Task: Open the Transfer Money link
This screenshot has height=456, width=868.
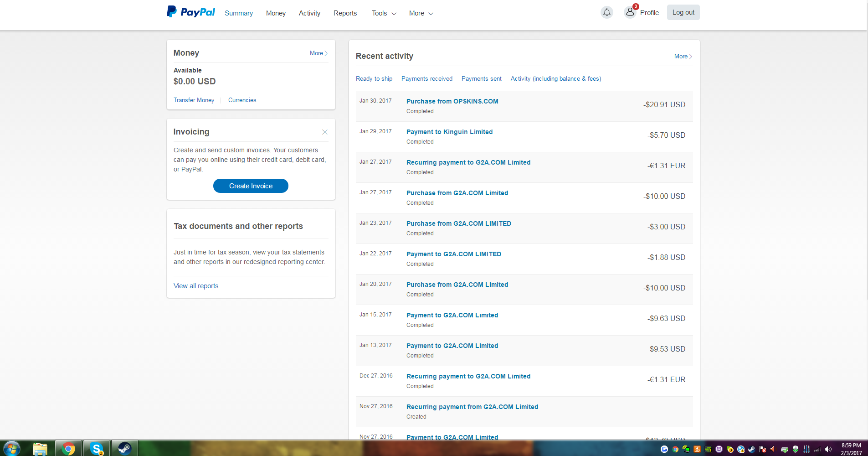Action: coord(194,100)
